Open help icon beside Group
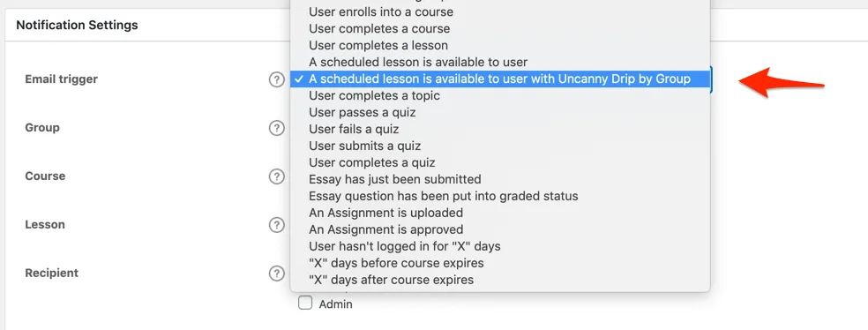This screenshot has width=868, height=330. coord(276,129)
